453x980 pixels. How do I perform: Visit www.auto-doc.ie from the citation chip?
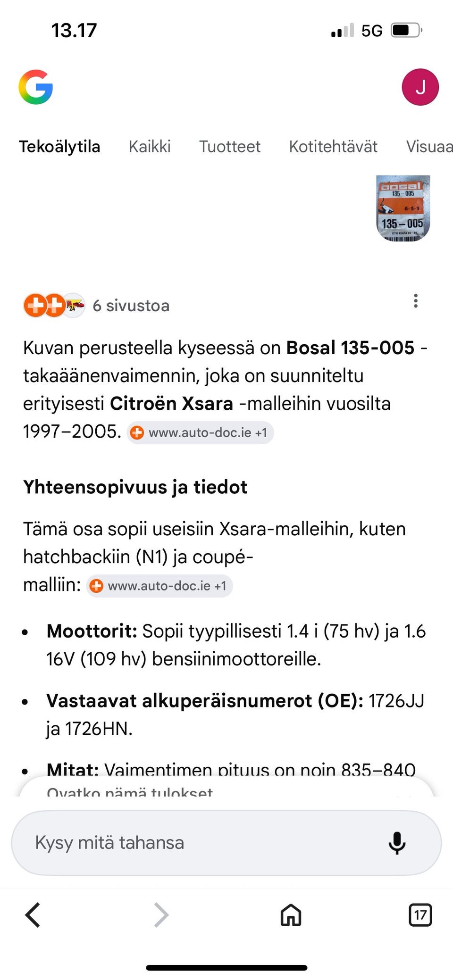[x=200, y=432]
